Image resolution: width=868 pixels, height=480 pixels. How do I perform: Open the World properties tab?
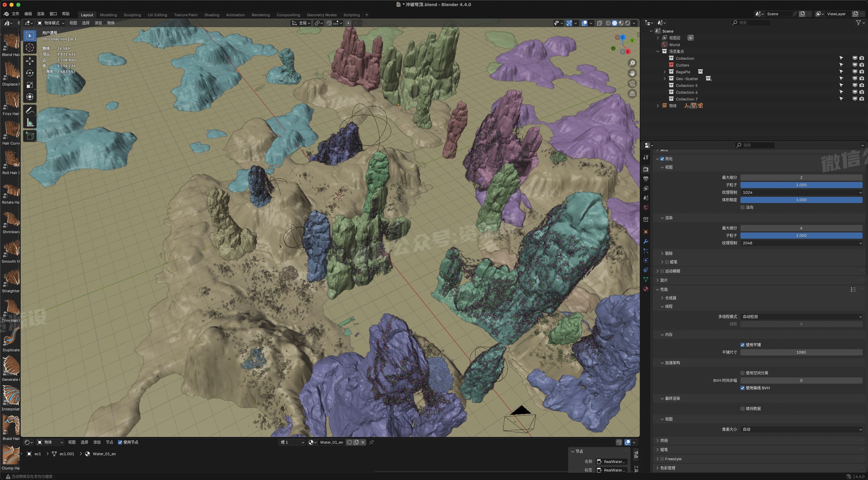pyautogui.click(x=646, y=207)
